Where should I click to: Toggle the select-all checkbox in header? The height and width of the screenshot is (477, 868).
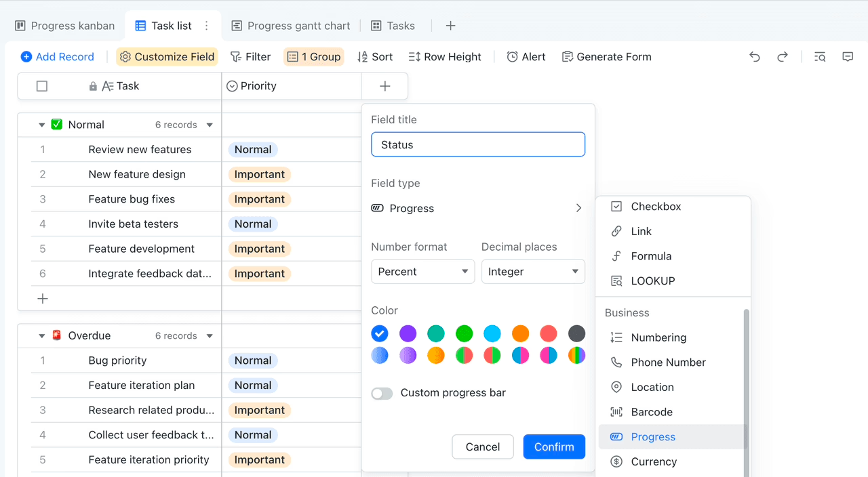pos(42,86)
